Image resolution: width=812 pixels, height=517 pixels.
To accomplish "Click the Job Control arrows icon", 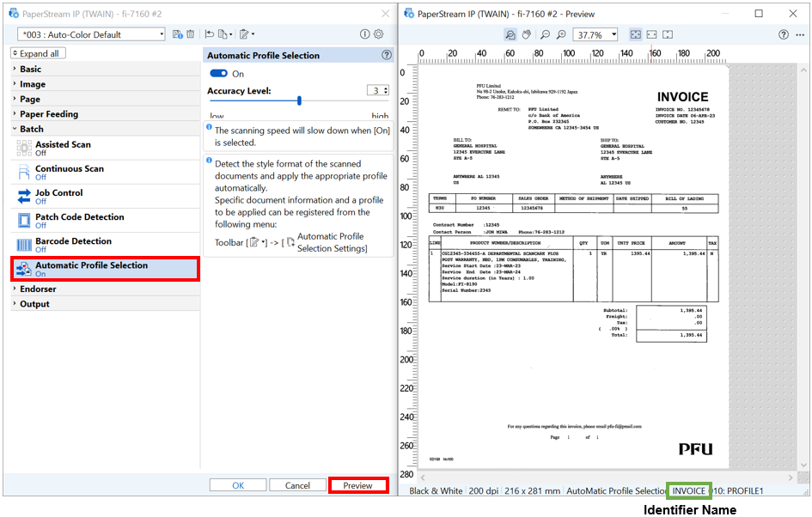I will [x=24, y=197].
